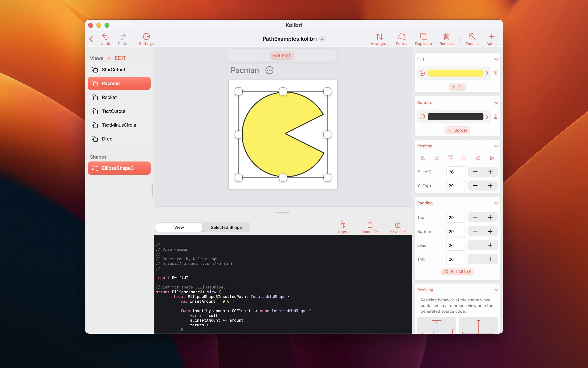The width and height of the screenshot is (588, 368).
Task: Open the Path tools menu
Action: point(401,39)
